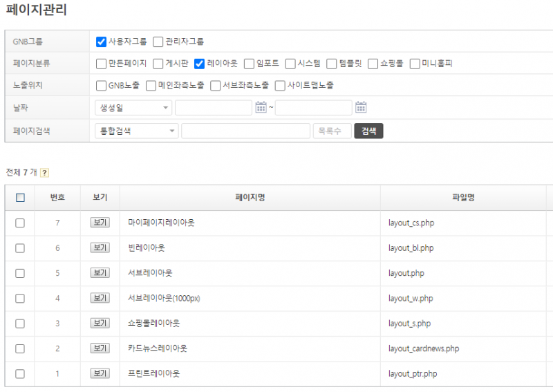Uncheck the 레이아웃 page category checkbox
Viewport: 553px width, 392px height.
(200, 64)
